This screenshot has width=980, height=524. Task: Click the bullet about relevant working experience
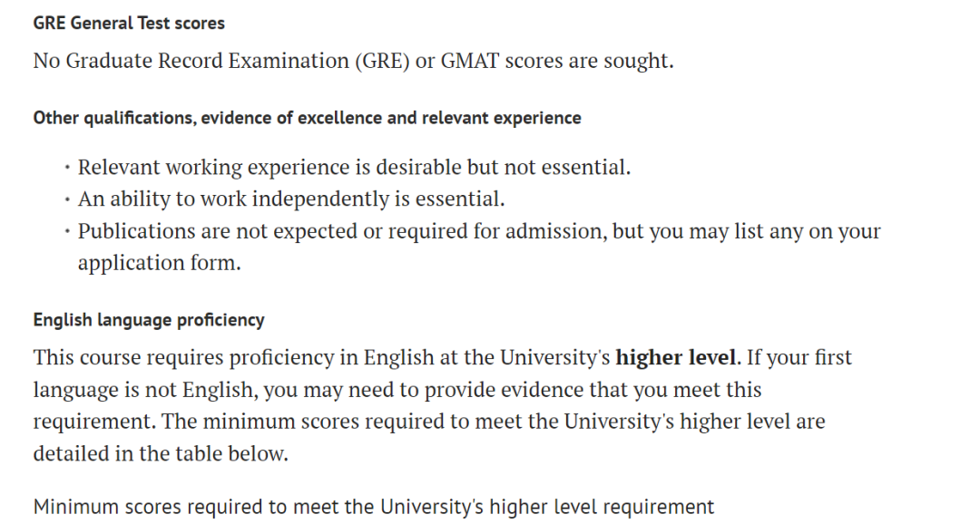[x=354, y=168]
